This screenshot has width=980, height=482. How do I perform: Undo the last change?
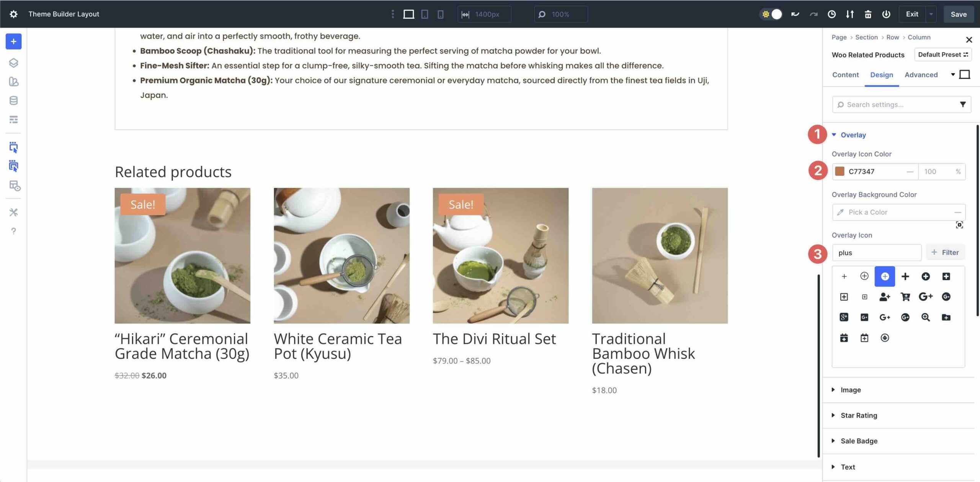[x=795, y=14]
